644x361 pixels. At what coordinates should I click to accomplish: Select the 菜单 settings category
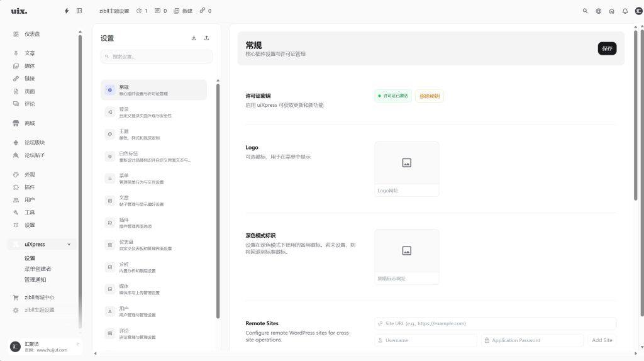tap(154, 179)
